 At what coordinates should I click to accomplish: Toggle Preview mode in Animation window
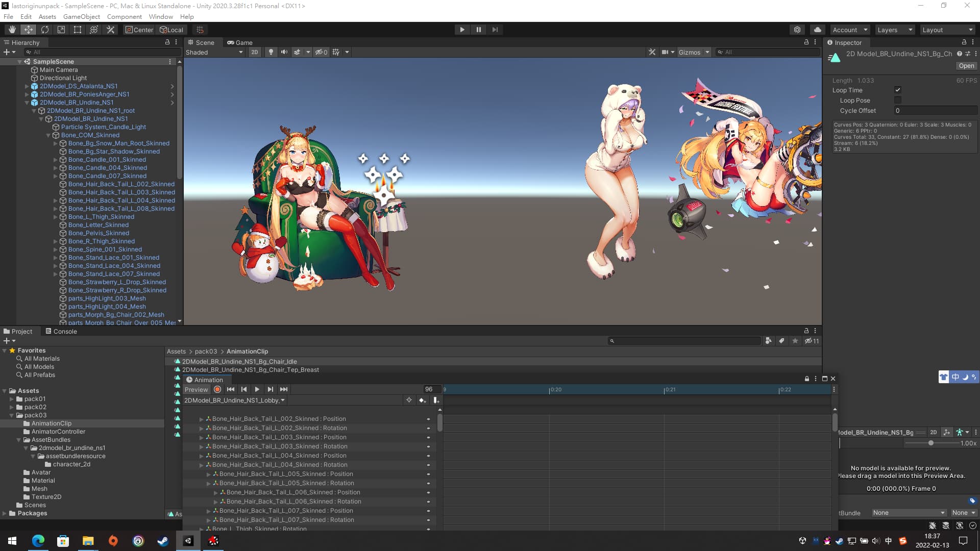pyautogui.click(x=197, y=389)
